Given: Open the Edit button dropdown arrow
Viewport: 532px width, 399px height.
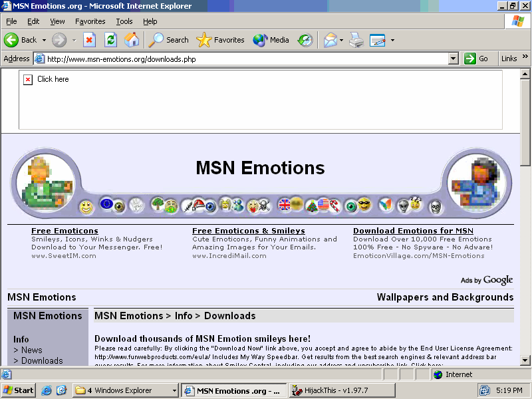Looking at the screenshot, I should [392, 40].
